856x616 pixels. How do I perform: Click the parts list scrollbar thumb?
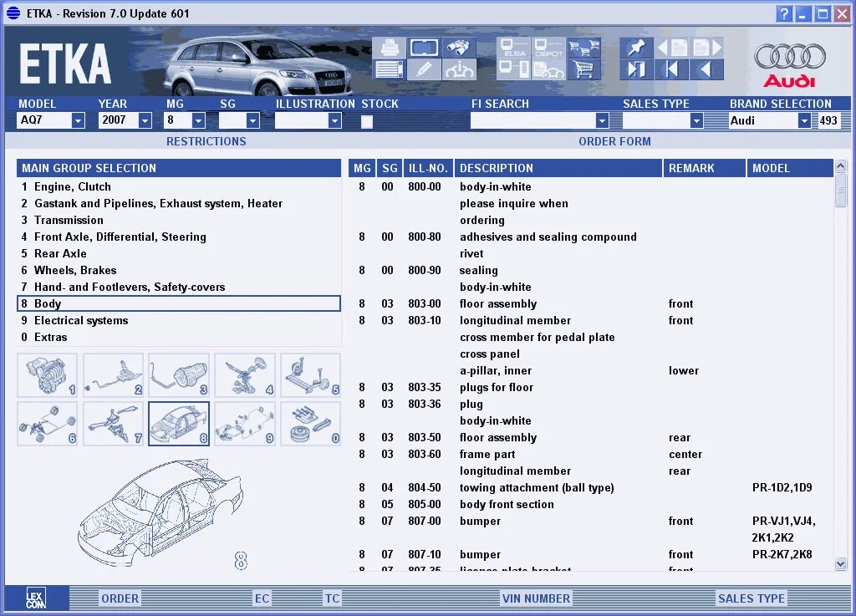pos(840,190)
